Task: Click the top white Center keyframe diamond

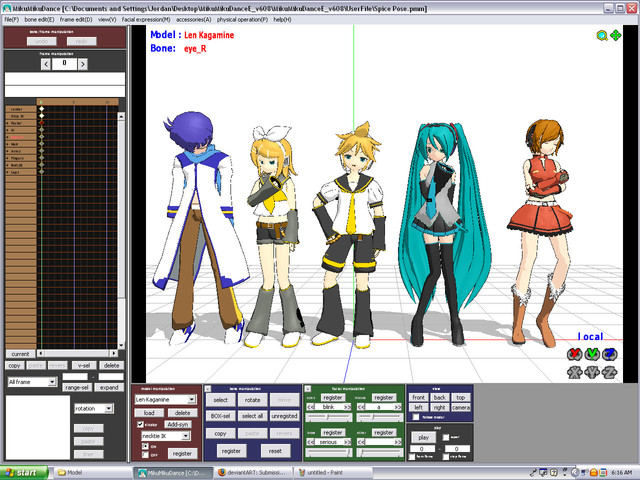Action: pyautogui.click(x=41, y=109)
